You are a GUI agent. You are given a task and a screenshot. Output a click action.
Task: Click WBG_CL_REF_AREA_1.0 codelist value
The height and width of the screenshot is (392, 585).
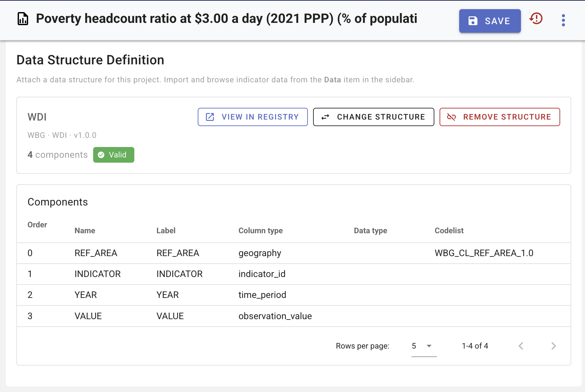484,253
